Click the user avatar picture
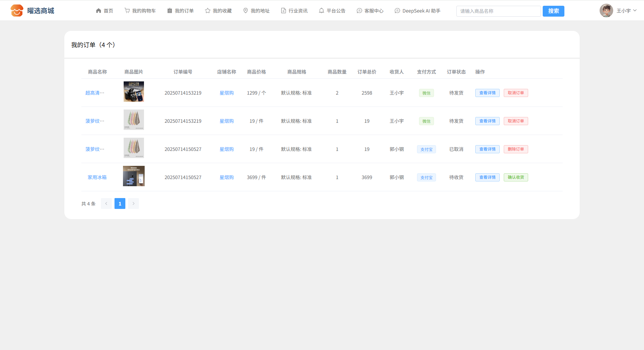The image size is (644, 350). tap(606, 11)
